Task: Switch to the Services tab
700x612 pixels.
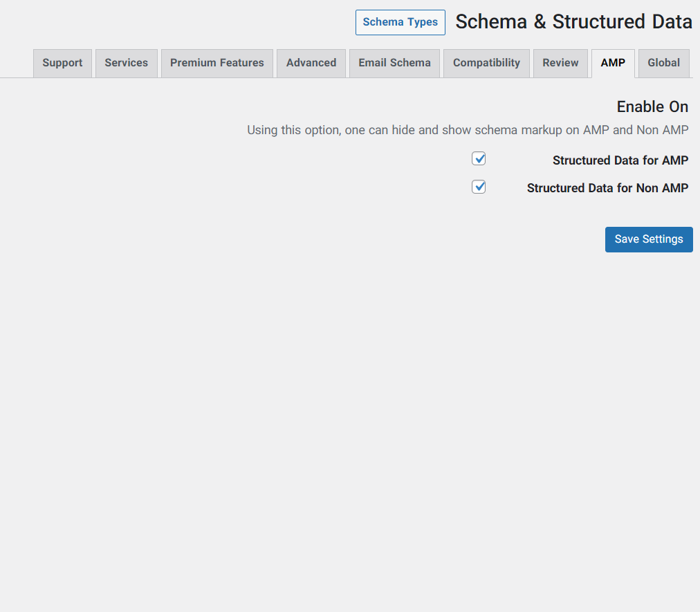Action: [x=126, y=63]
